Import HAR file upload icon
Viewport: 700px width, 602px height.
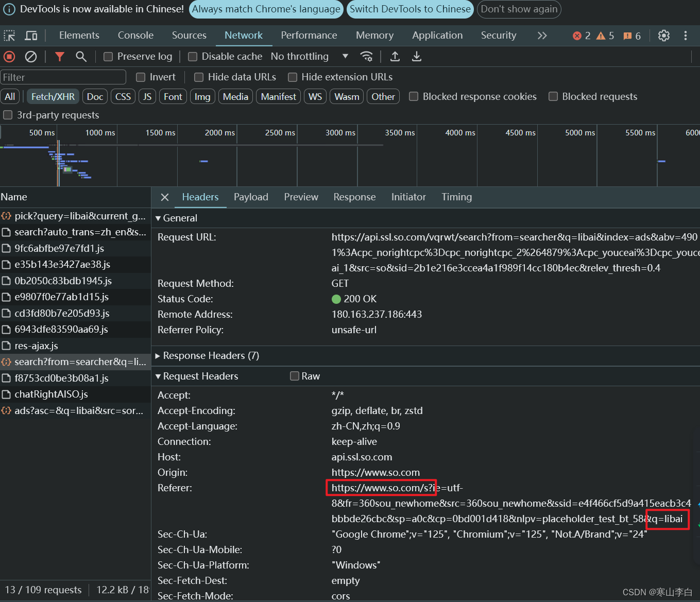[x=395, y=57]
